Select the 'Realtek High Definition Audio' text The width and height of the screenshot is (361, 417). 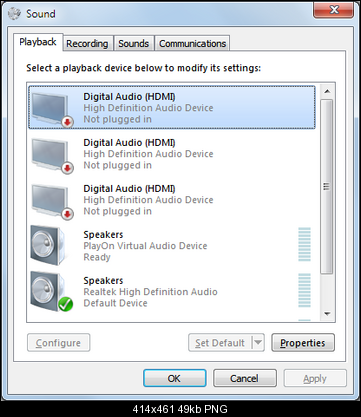pos(150,292)
